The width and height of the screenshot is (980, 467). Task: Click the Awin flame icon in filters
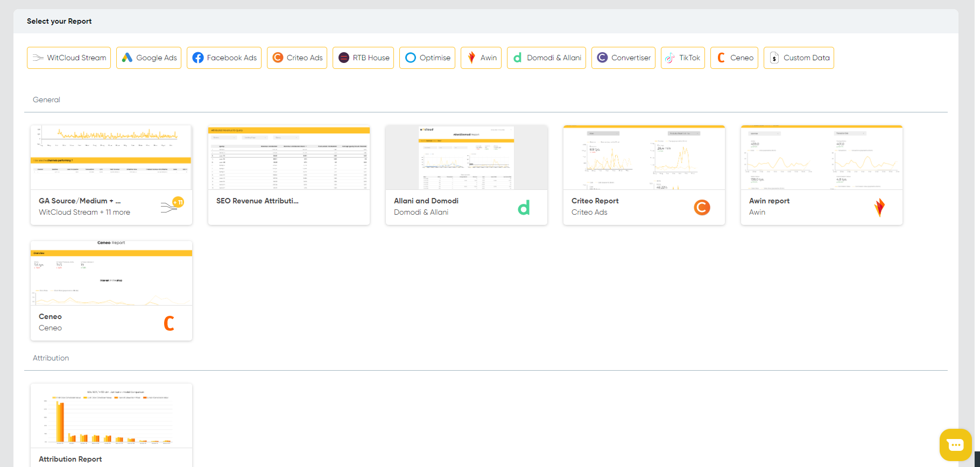pos(471,58)
